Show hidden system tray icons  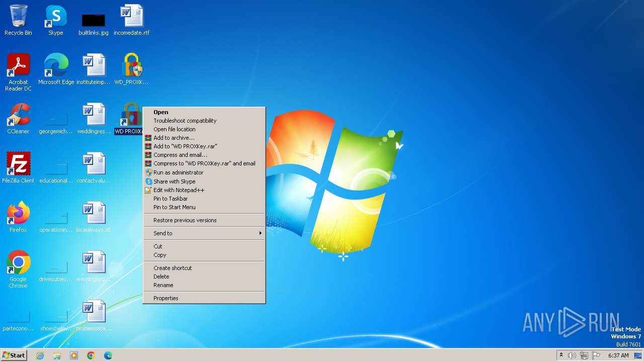click(x=561, y=355)
